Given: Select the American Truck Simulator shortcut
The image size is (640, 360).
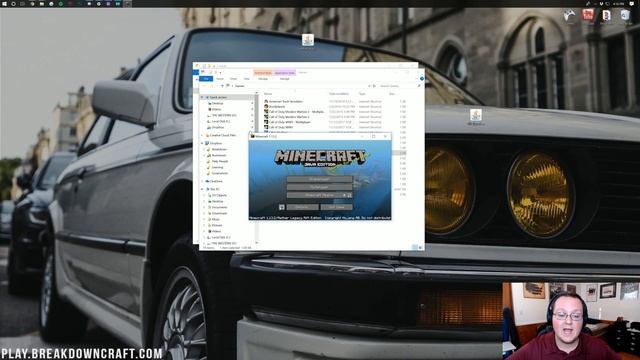Looking at the screenshot, I should pyautogui.click(x=286, y=101).
